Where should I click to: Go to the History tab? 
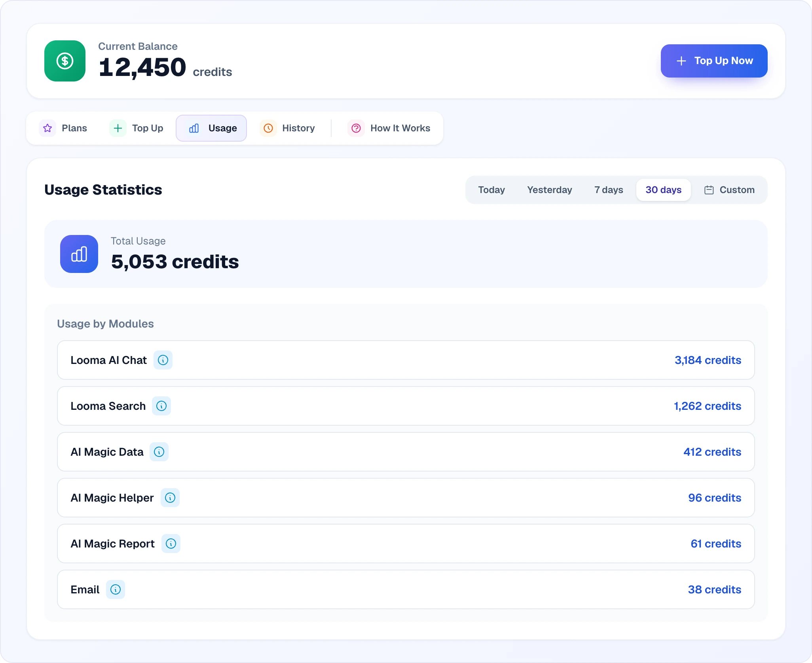click(x=288, y=128)
